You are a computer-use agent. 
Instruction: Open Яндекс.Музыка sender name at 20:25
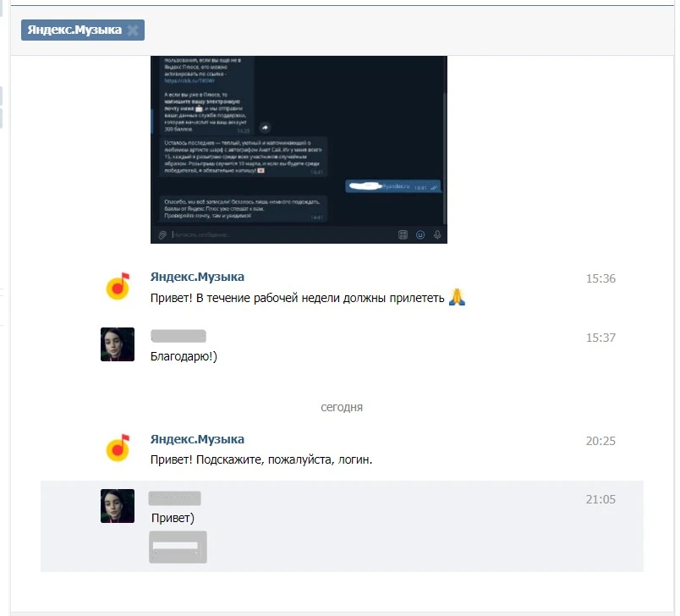(x=197, y=439)
